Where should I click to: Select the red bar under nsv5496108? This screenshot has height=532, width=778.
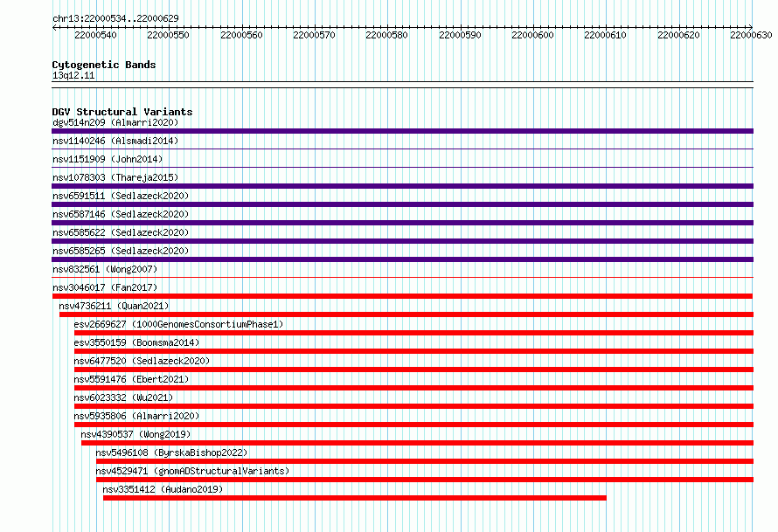click(425, 461)
